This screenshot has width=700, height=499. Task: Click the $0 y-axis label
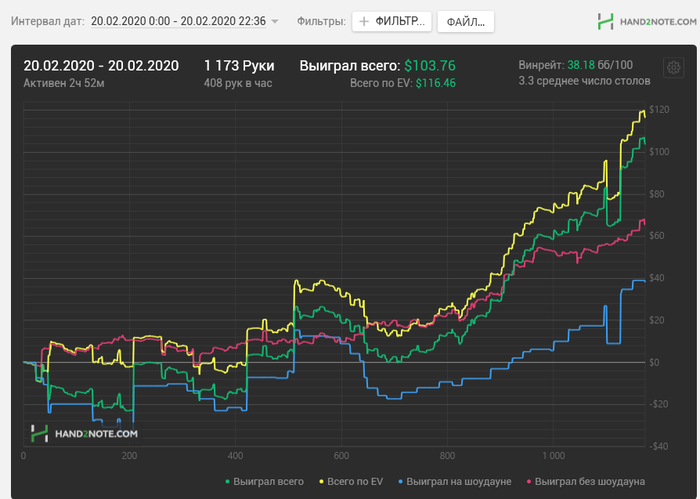click(x=654, y=362)
